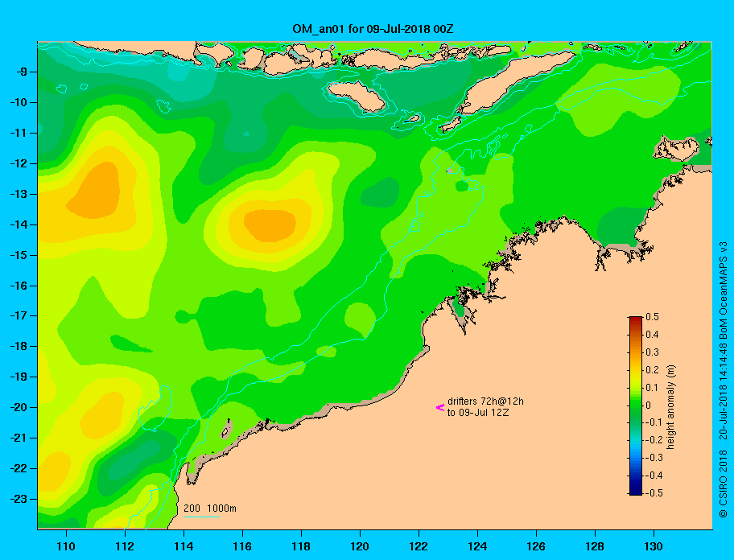Screen dimensions: 734x560
Task: Click the 'height anomaly (m)' axis label
Action: [x=670, y=406]
